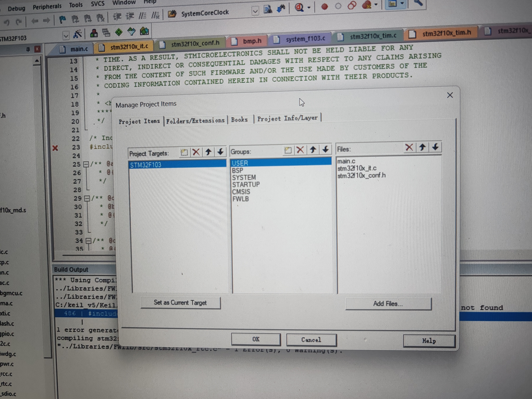Select BSP group in Groups list
Viewport: 532px width, 399px height.
pos(238,171)
